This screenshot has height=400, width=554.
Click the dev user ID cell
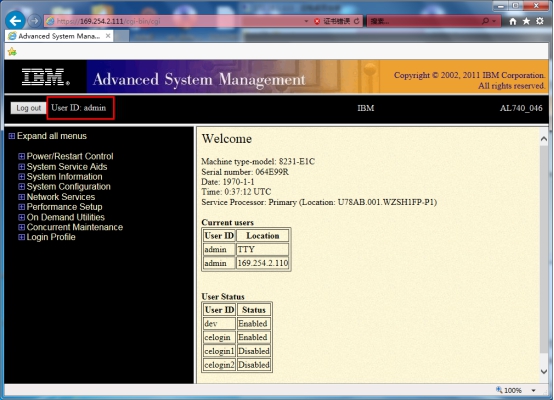[219, 323]
